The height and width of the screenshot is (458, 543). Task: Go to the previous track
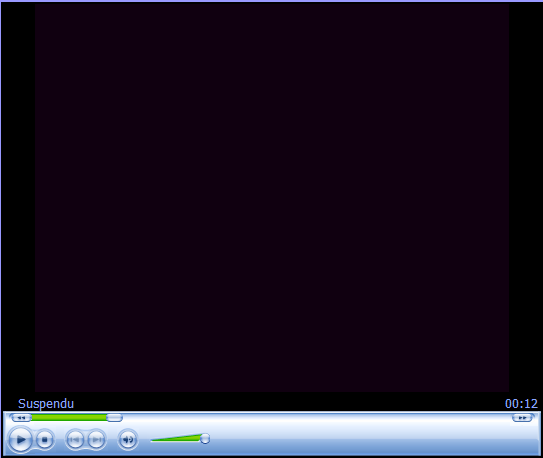pyautogui.click(x=75, y=440)
